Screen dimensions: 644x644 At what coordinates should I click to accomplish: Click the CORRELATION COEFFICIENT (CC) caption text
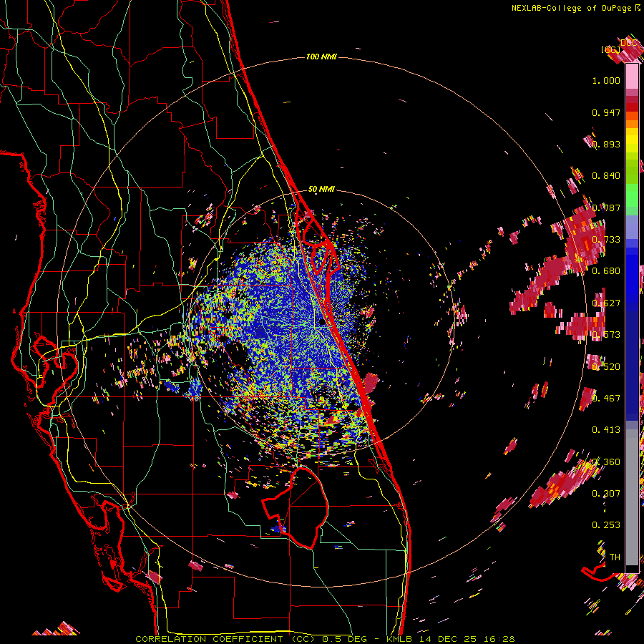tap(225, 639)
